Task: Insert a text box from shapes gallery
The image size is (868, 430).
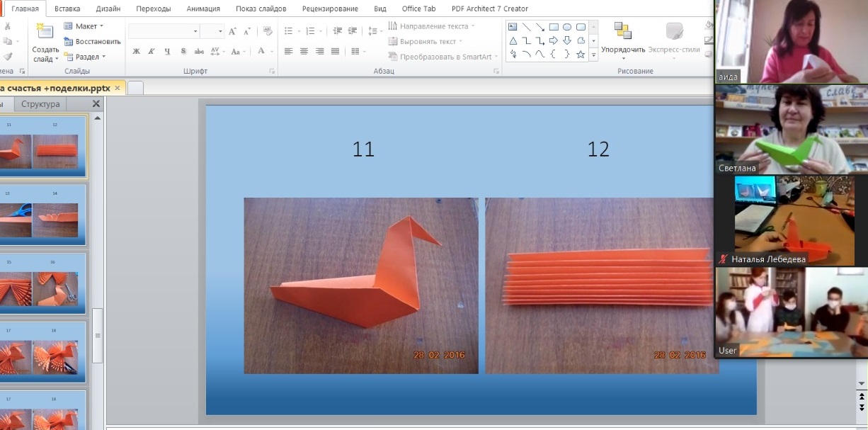Action: point(513,28)
